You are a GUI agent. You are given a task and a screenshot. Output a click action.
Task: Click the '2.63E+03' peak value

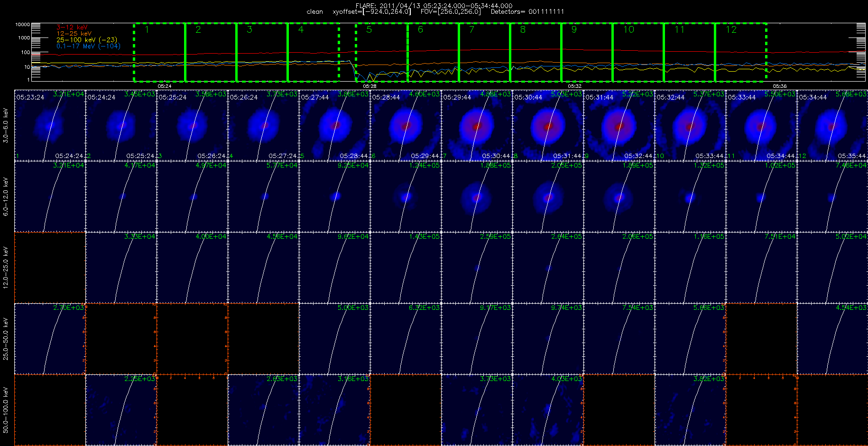(282, 379)
